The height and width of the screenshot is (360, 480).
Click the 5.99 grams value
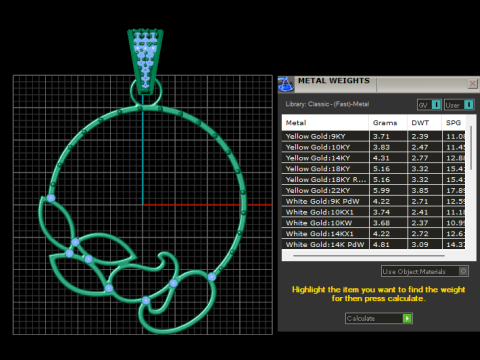pos(381,190)
